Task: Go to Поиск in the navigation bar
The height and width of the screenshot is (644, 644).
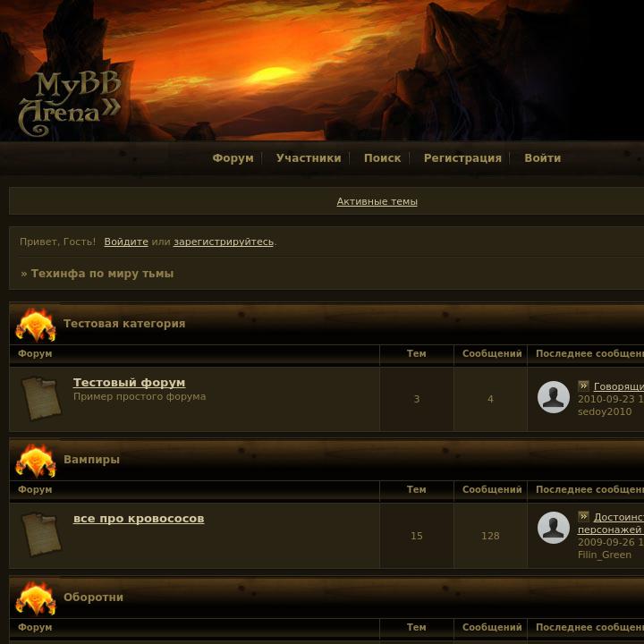Action: [x=383, y=158]
